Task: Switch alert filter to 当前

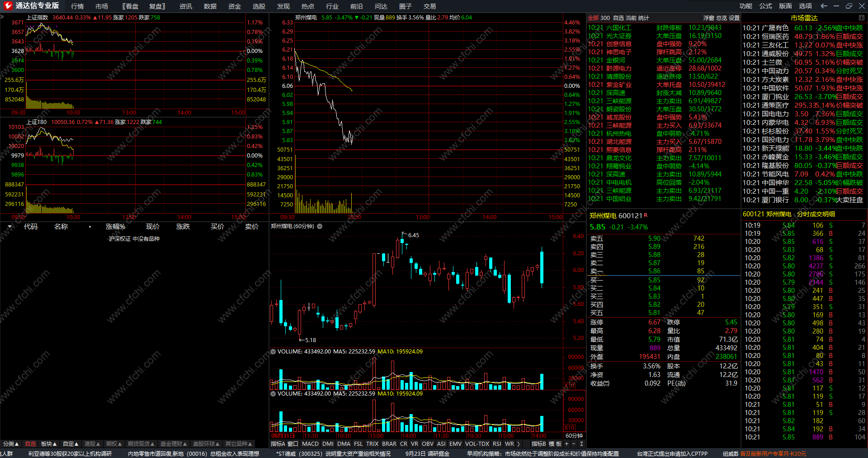Action: tap(631, 18)
